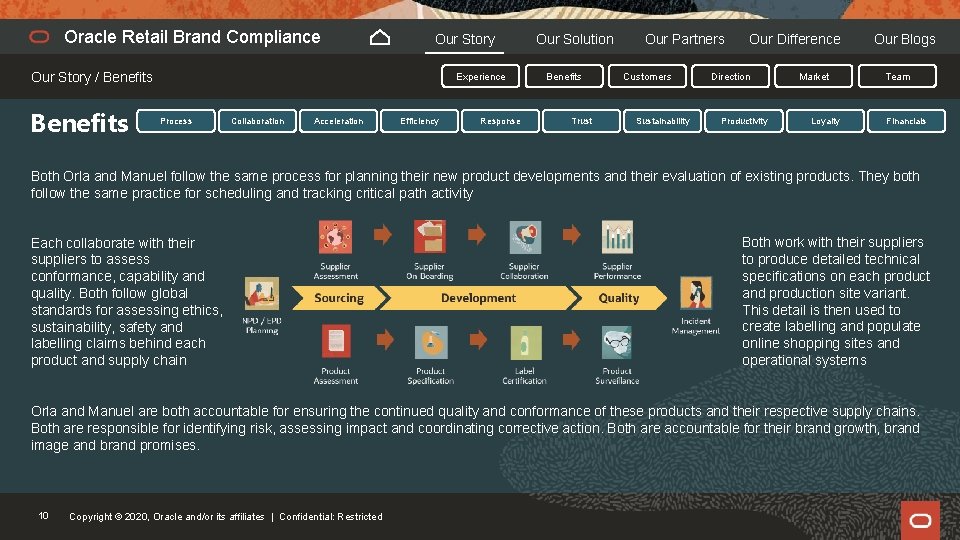This screenshot has height=540, width=960.
Task: Click the Benefits section button
Action: (564, 77)
